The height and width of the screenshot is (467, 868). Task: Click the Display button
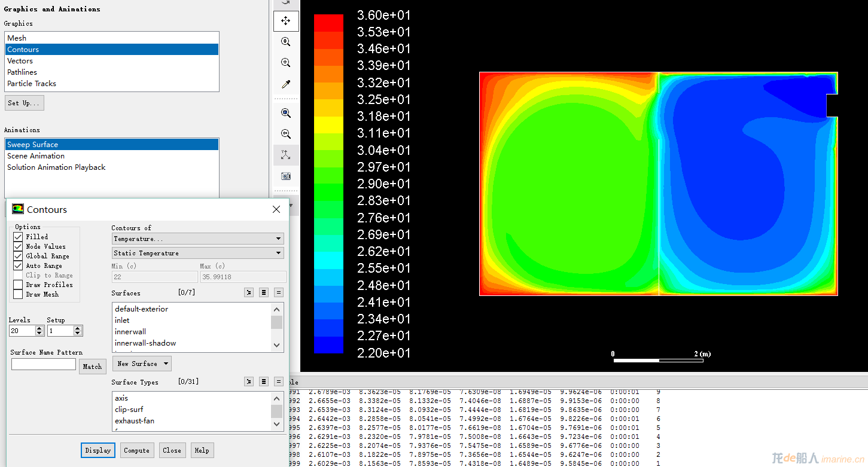point(98,450)
